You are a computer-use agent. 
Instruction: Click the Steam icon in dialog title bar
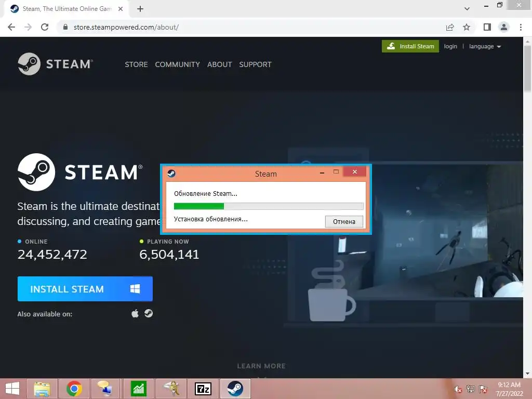pos(171,174)
